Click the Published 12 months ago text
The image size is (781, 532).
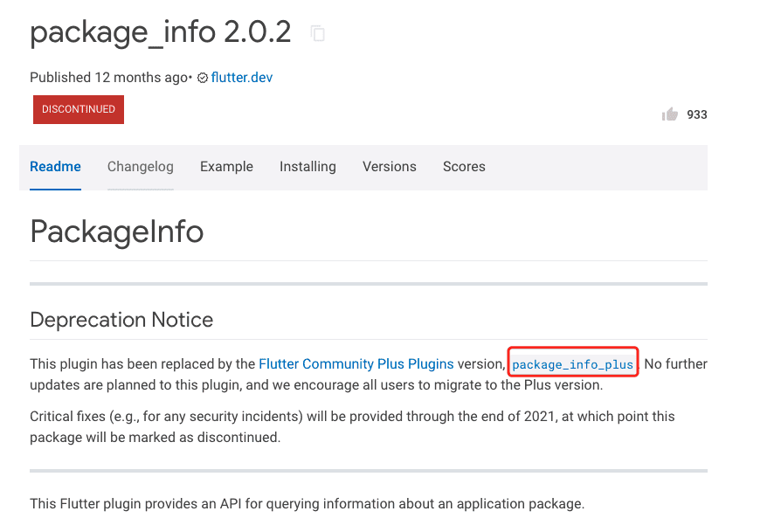[109, 78]
